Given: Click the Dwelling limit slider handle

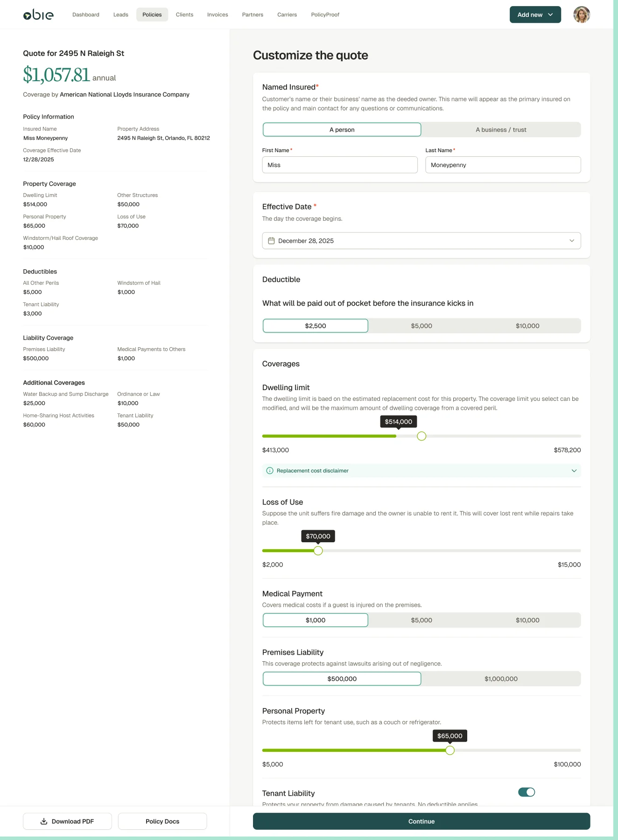Looking at the screenshot, I should 421,436.
